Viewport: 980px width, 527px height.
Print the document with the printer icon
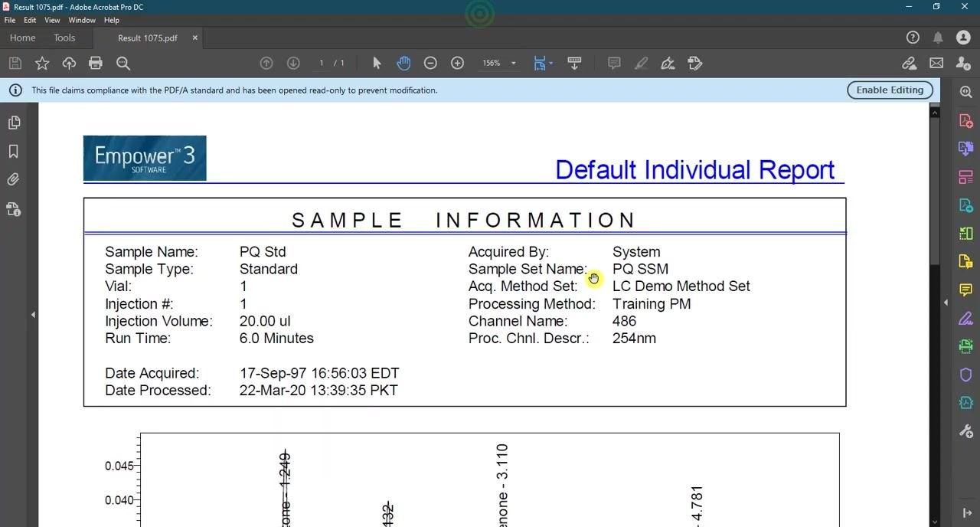pyautogui.click(x=96, y=64)
